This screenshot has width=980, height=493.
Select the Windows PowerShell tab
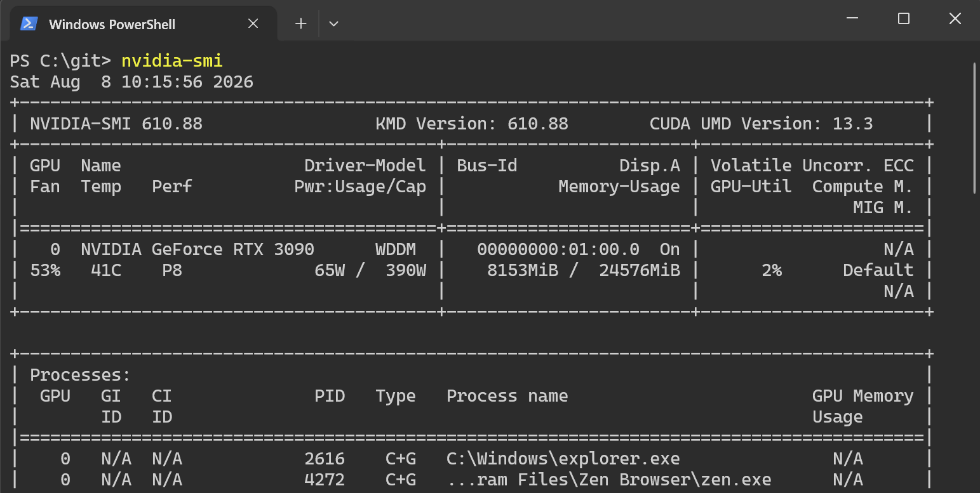144,24
